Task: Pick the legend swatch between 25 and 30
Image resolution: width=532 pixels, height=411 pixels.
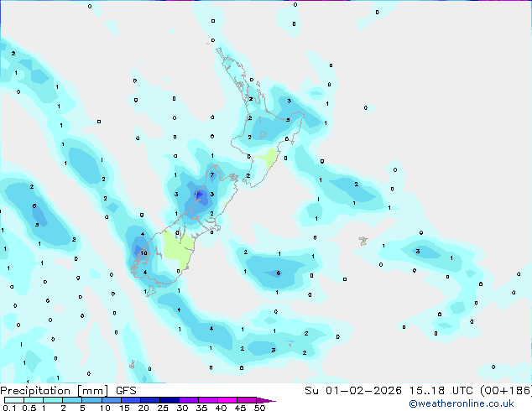Action: coord(169,400)
